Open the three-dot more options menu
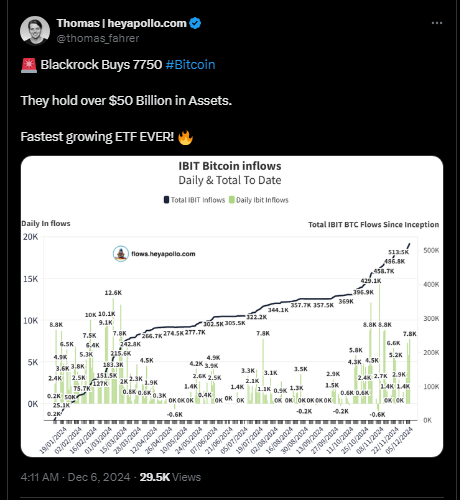Viewport: 460px width, 500px height. click(437, 23)
